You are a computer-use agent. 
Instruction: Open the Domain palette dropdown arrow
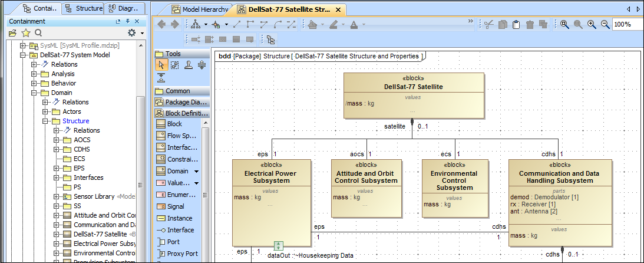pos(196,172)
